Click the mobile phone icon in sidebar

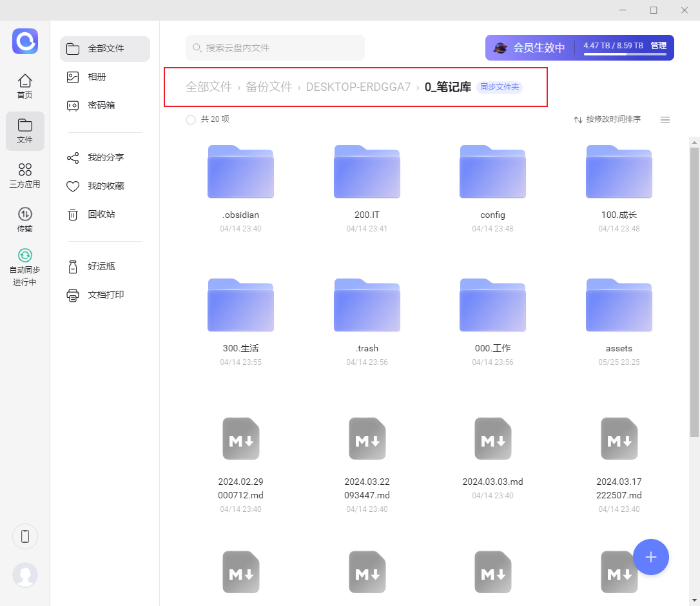click(25, 536)
